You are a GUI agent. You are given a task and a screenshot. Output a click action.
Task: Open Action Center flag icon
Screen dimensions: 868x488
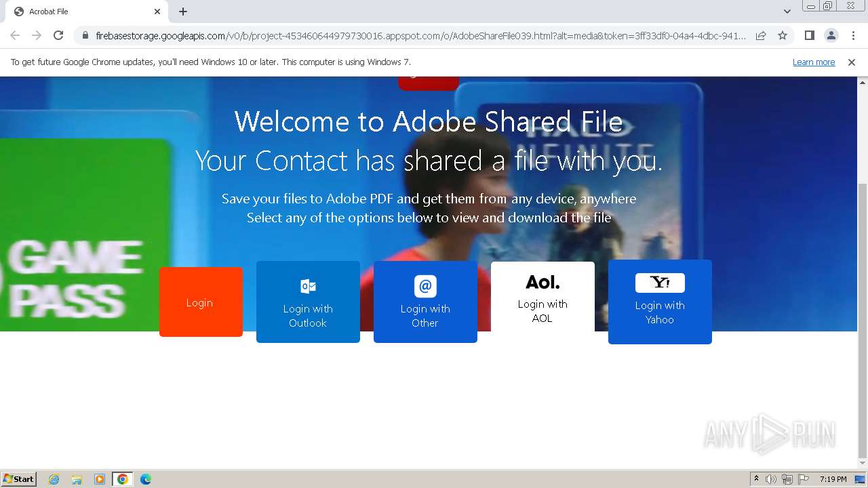click(804, 479)
